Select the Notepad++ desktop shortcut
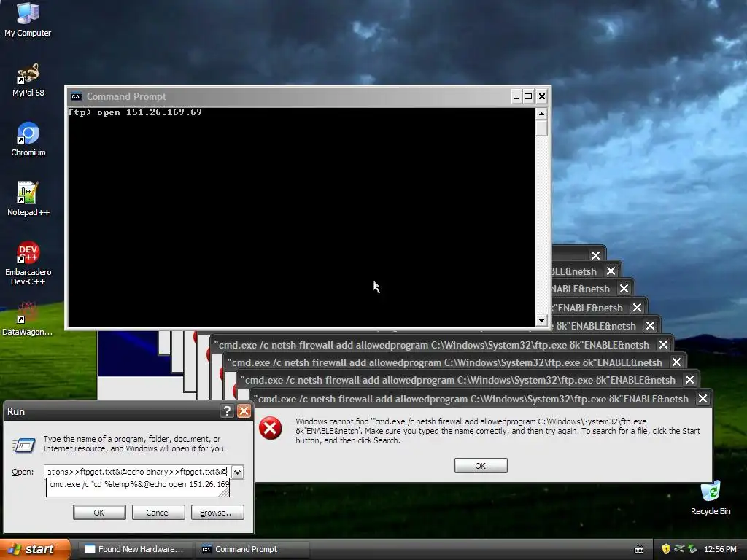747x560 pixels. click(x=28, y=199)
